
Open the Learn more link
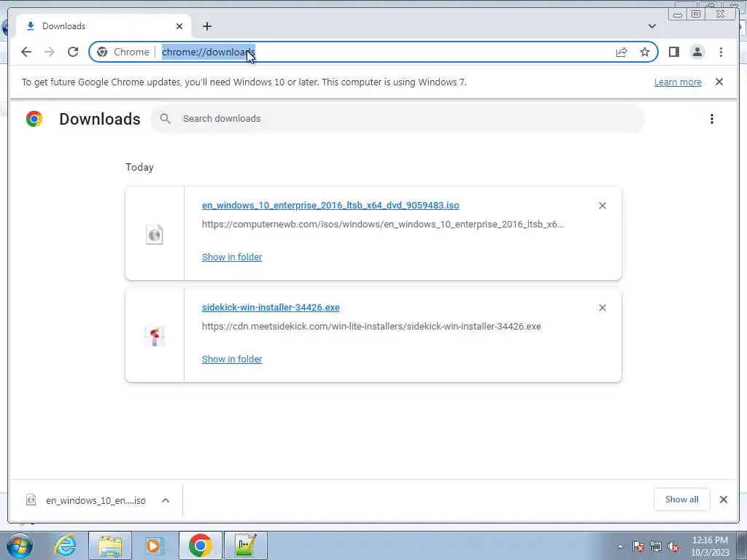pyautogui.click(x=678, y=82)
